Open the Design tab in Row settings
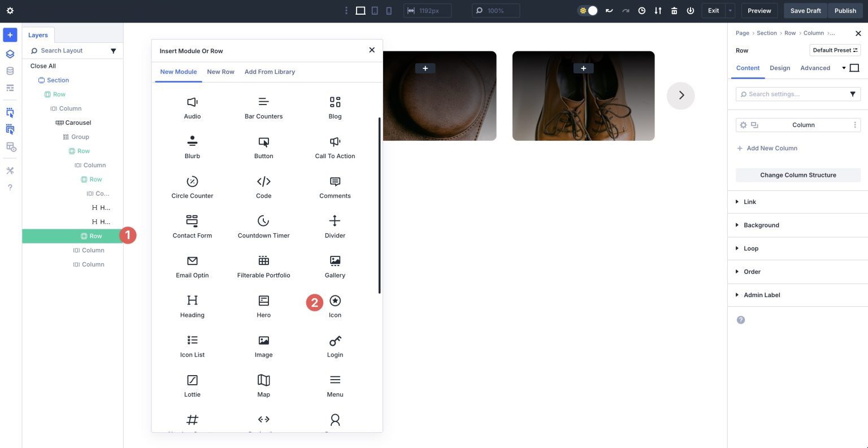This screenshot has width=868, height=448. (780, 68)
